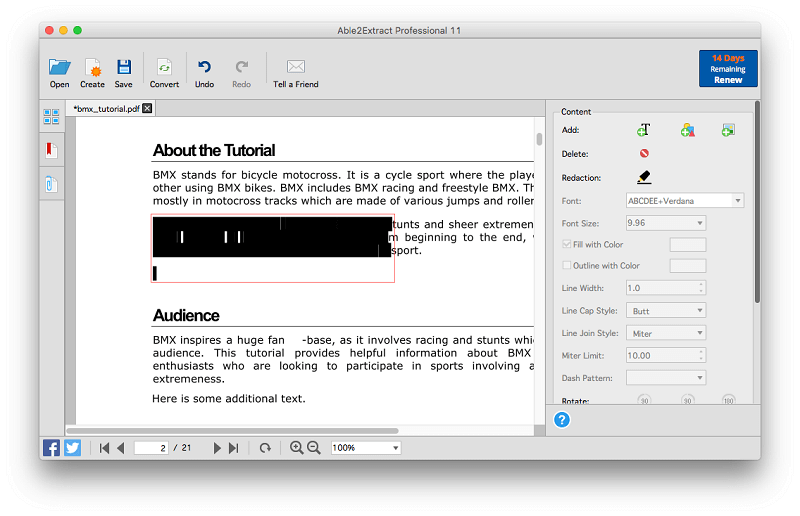Save the document using the Save icon
Image resolution: width=800 pixels, height=516 pixels.
[123, 73]
